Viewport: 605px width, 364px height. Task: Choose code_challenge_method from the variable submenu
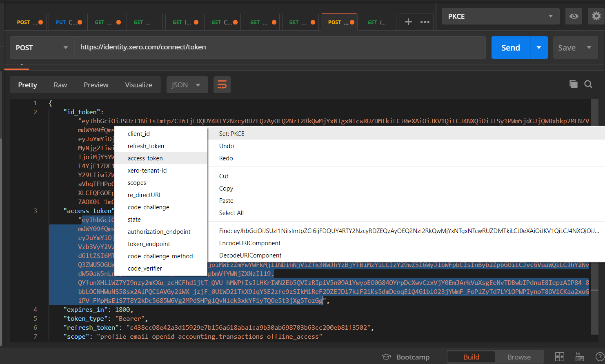(x=161, y=256)
